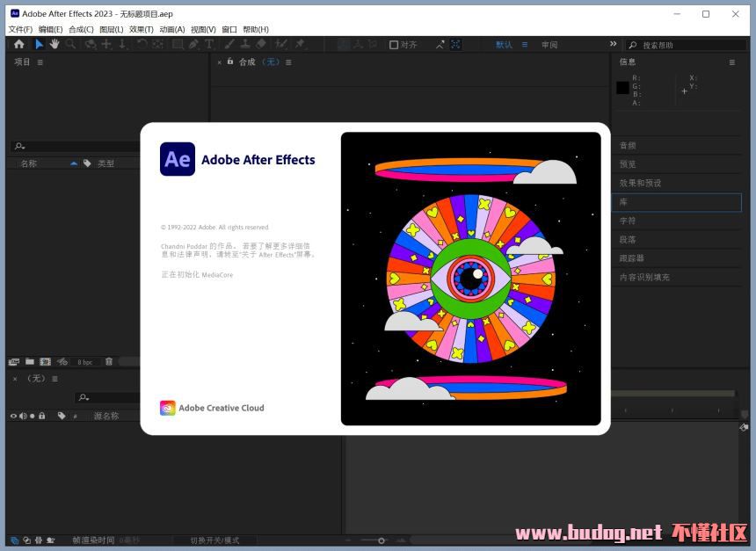Viewport: 756px width, 551px height.
Task: Click the search help magnifier icon
Action: pos(633,45)
